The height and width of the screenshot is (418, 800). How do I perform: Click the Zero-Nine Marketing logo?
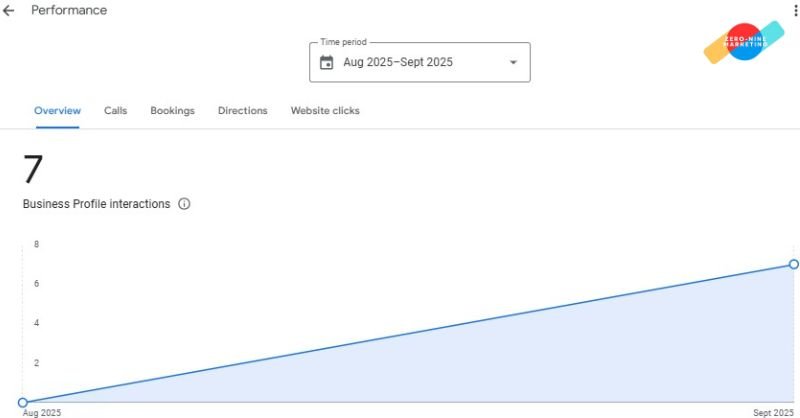(743, 41)
